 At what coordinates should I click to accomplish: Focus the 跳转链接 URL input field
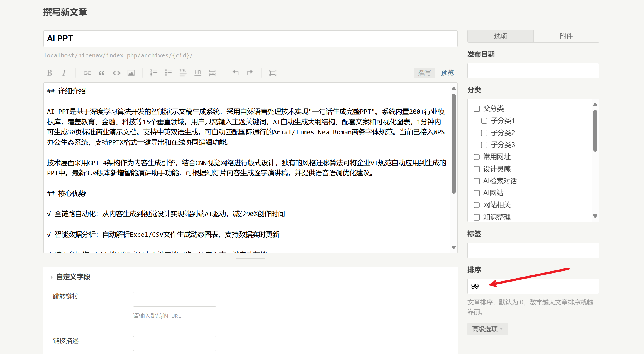point(174,299)
